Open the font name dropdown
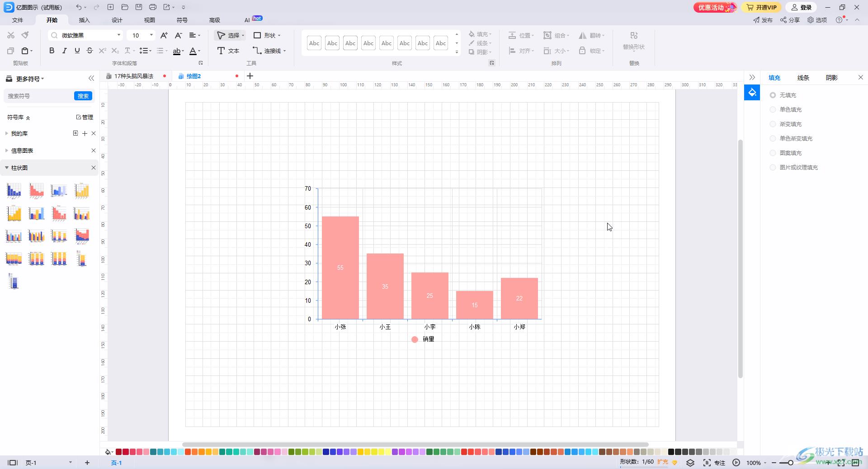This screenshot has height=469, width=868. point(119,35)
